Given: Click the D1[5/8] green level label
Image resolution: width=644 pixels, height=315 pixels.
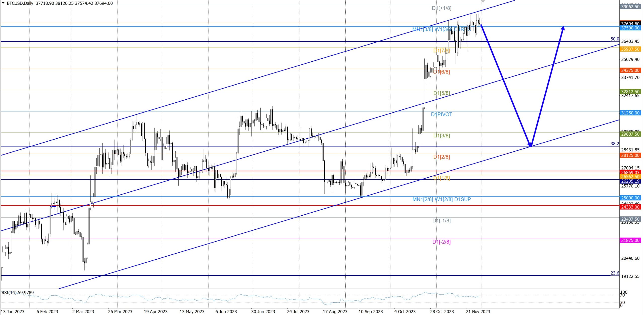Looking at the screenshot, I should [x=441, y=93].
